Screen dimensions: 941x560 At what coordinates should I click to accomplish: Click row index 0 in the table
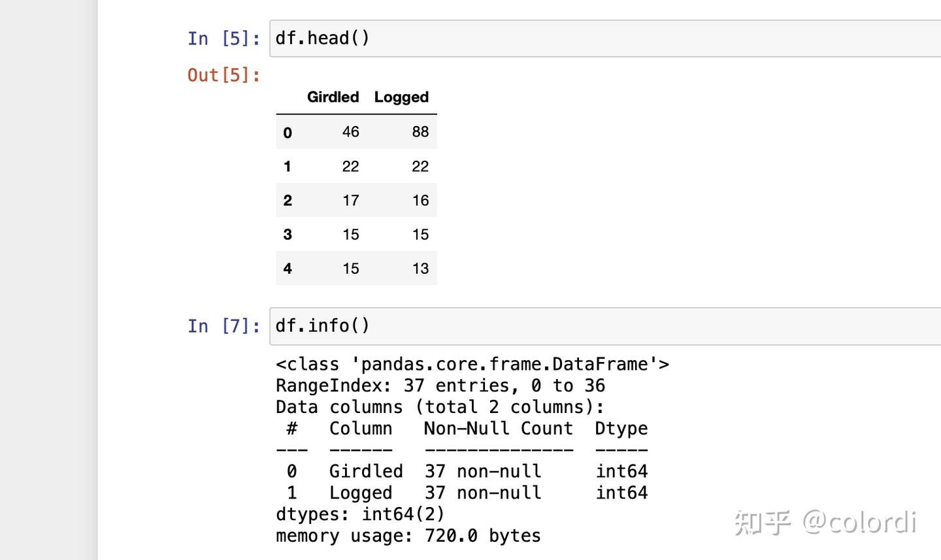click(288, 133)
